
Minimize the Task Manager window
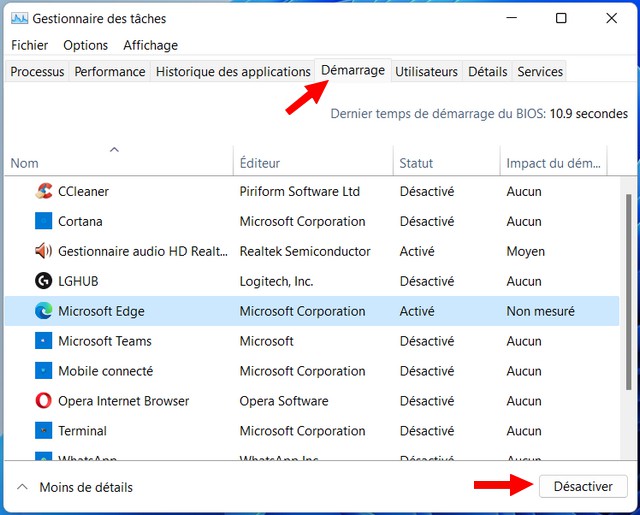click(511, 18)
